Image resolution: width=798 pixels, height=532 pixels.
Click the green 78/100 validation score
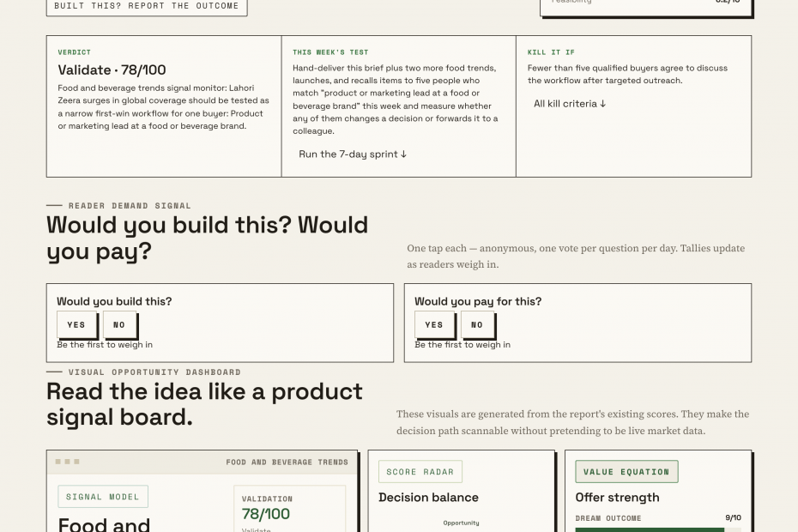[x=266, y=514]
